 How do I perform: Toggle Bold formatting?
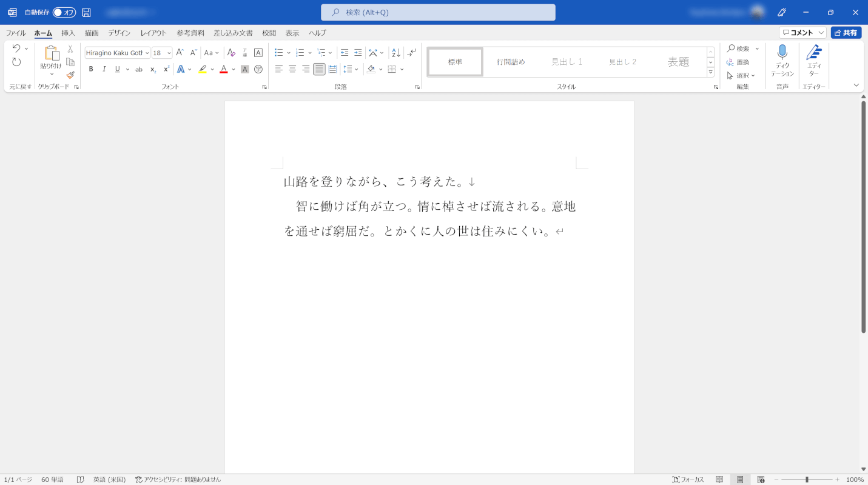[x=91, y=69]
